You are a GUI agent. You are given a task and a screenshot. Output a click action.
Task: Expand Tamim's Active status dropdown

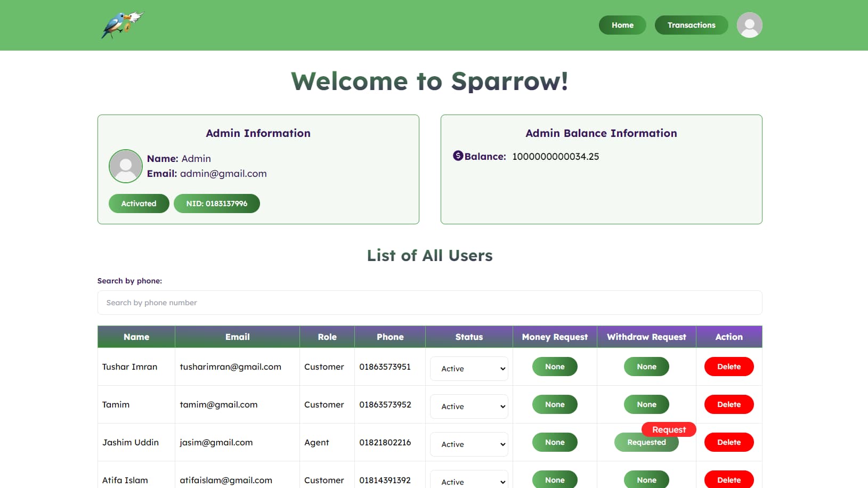click(469, 406)
